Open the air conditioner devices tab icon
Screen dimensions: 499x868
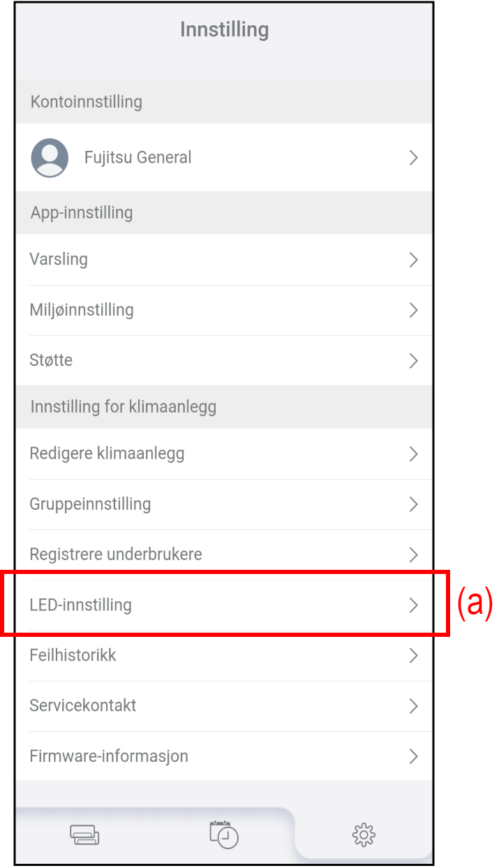[x=84, y=835]
